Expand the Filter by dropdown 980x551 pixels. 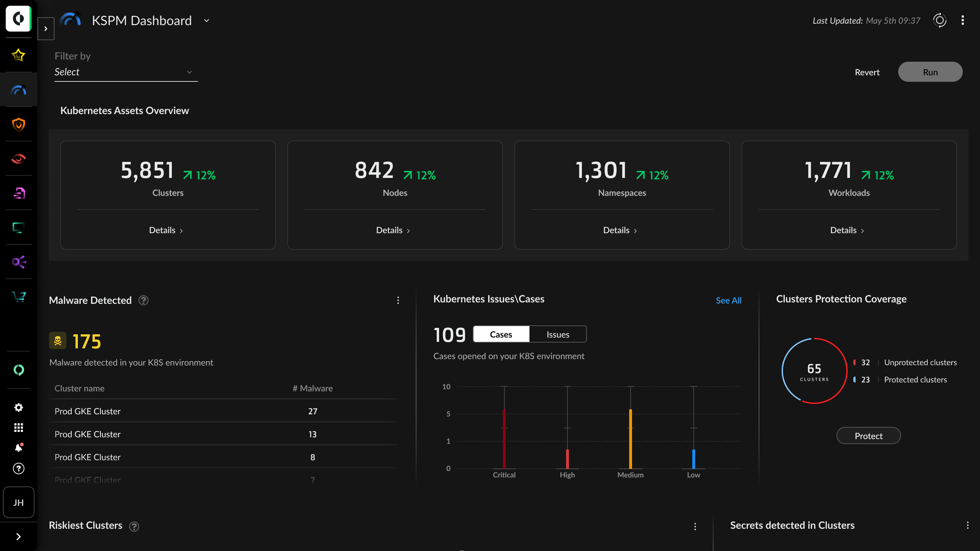(x=124, y=72)
